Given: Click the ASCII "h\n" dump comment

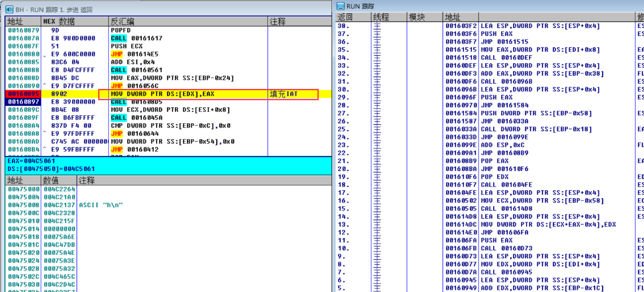Looking at the screenshot, I should [x=101, y=205].
